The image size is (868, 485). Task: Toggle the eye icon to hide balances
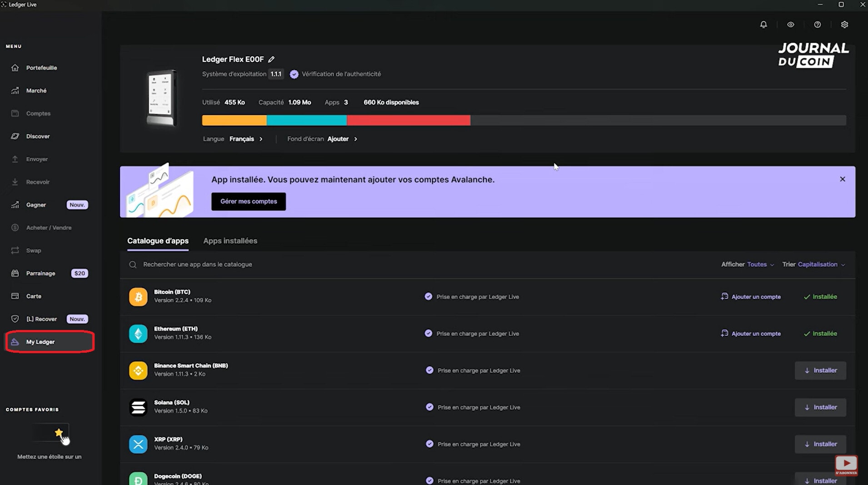791,25
